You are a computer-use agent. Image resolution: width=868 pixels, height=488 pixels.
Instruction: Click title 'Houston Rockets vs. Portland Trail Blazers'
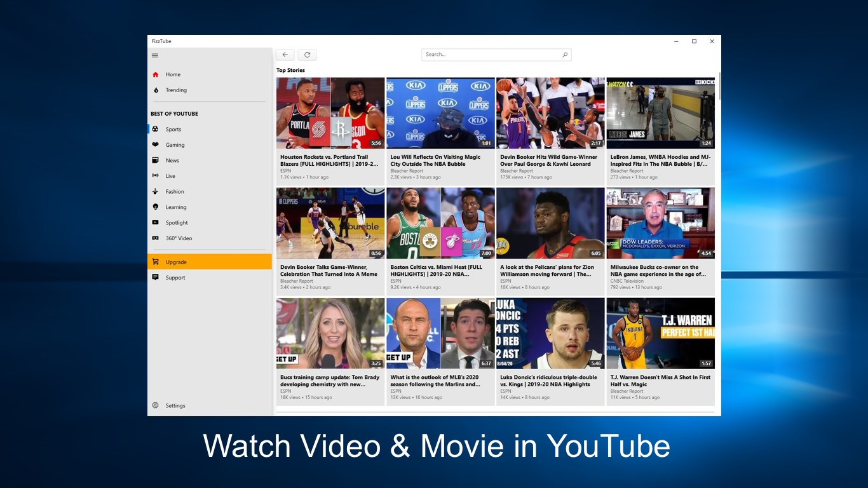329,160
